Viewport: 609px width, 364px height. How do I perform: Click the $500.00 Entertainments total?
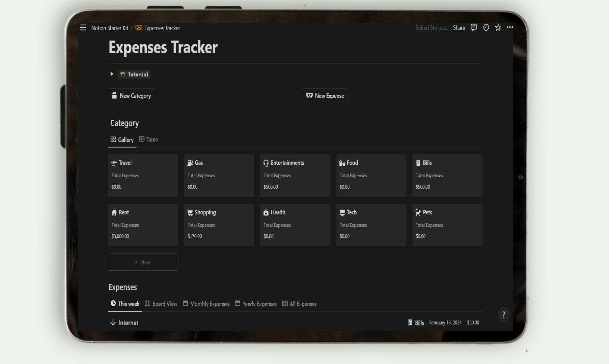[271, 187]
